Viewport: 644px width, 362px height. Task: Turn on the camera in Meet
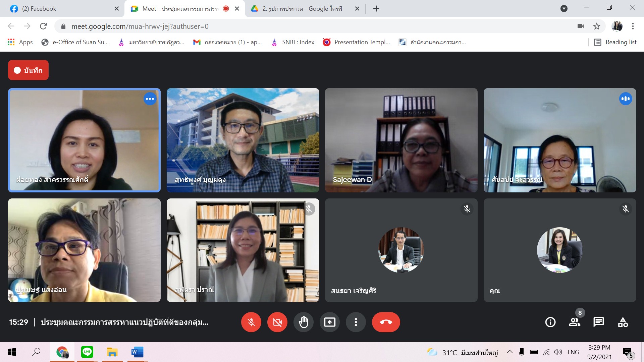[277, 322]
